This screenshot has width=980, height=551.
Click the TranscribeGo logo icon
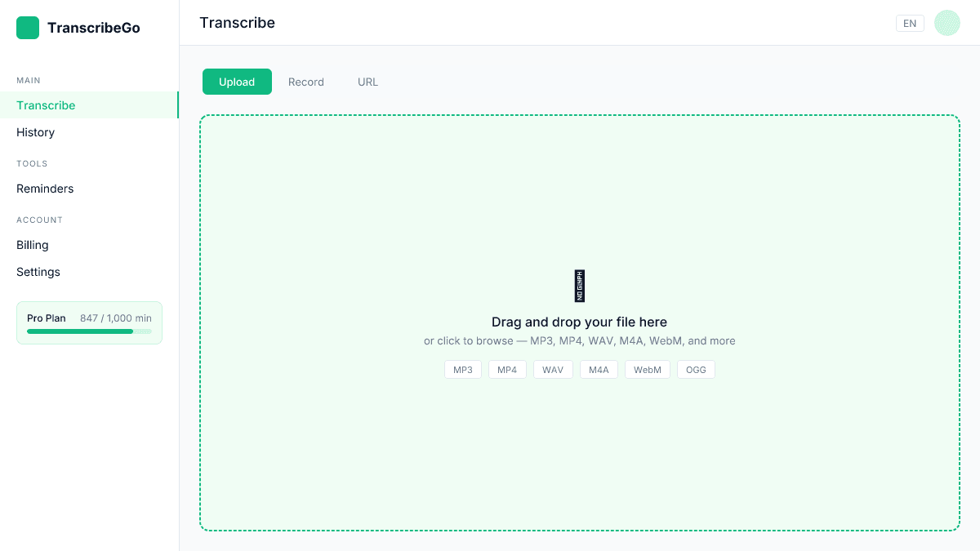[27, 27]
